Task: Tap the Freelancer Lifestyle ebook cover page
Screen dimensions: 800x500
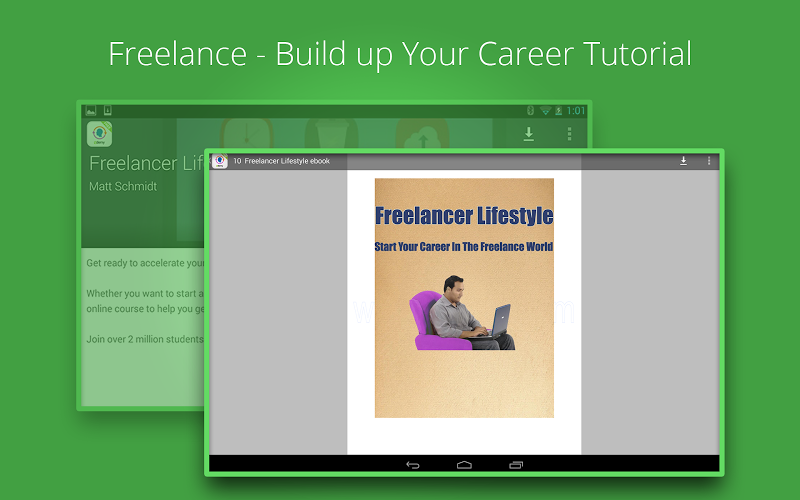Action: [x=464, y=298]
